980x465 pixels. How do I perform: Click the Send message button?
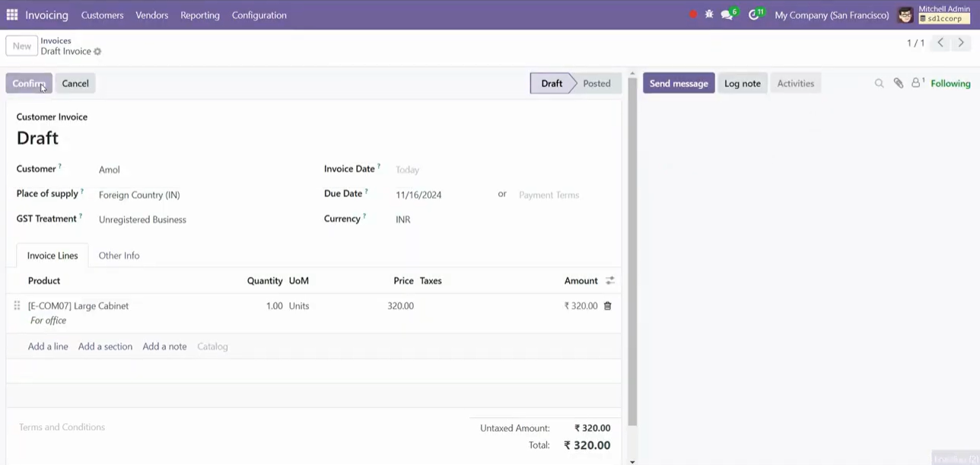[679, 84]
